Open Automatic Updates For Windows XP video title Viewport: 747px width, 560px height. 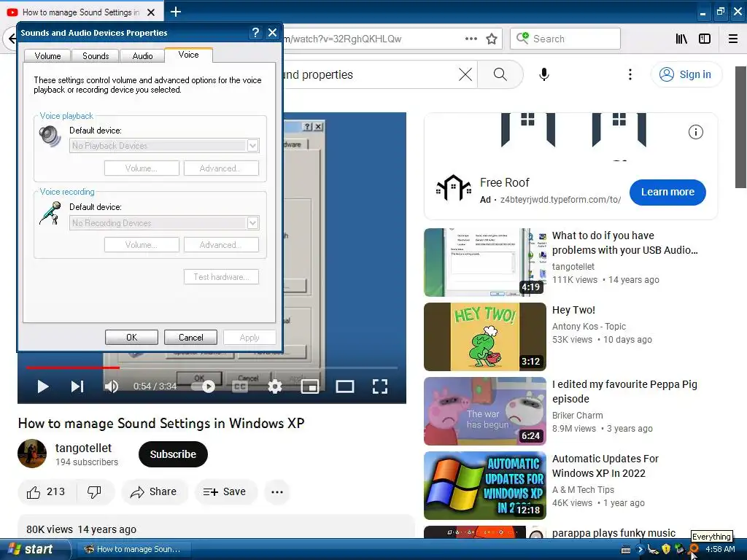coord(605,466)
